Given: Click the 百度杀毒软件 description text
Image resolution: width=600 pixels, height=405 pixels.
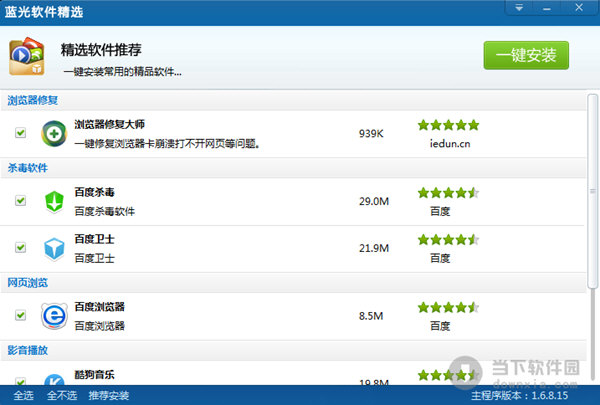Looking at the screenshot, I should (x=104, y=211).
